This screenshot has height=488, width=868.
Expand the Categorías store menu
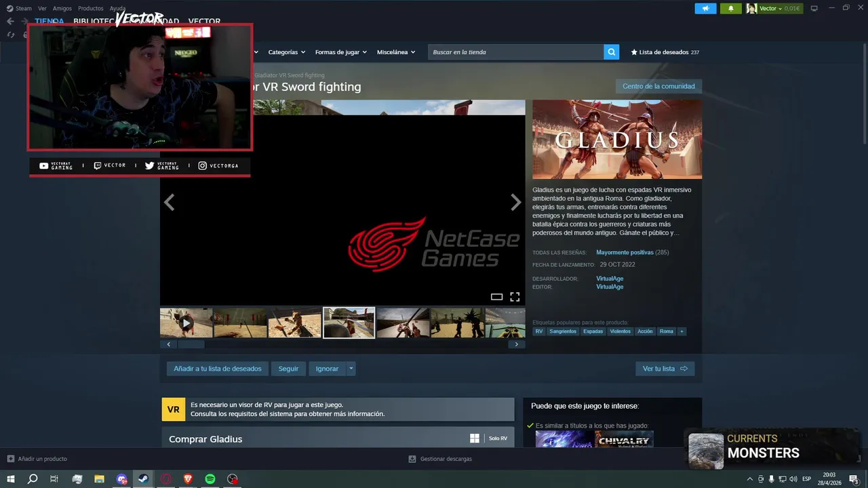pyautogui.click(x=286, y=52)
